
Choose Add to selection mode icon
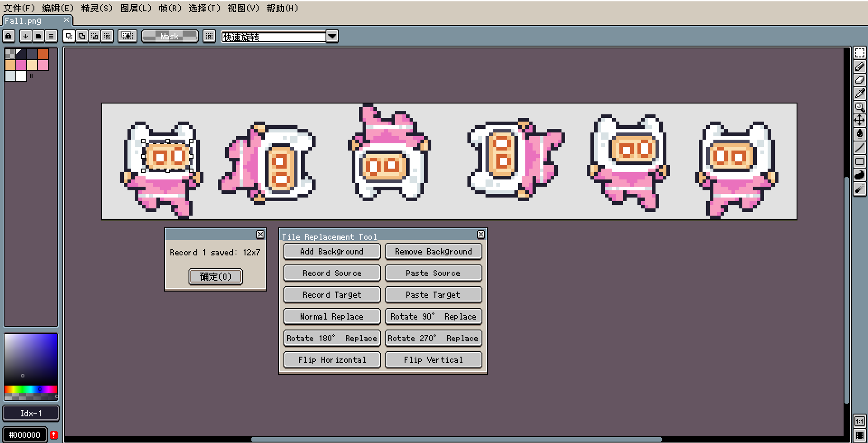click(81, 36)
